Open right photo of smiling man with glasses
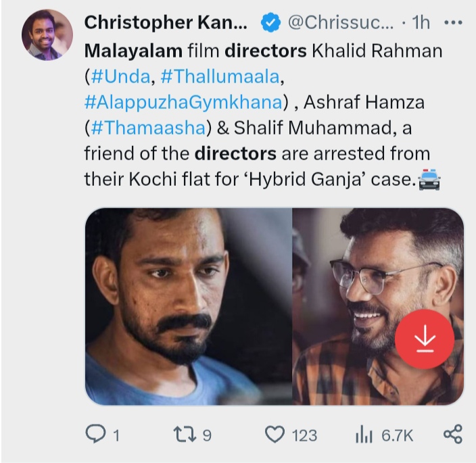The image size is (476, 463). pos(378,306)
